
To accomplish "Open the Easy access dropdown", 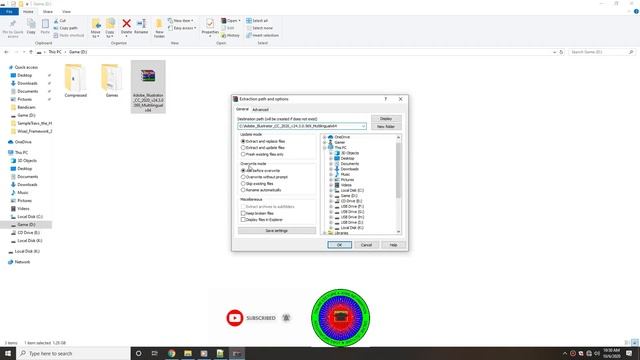I will point(182,28).
